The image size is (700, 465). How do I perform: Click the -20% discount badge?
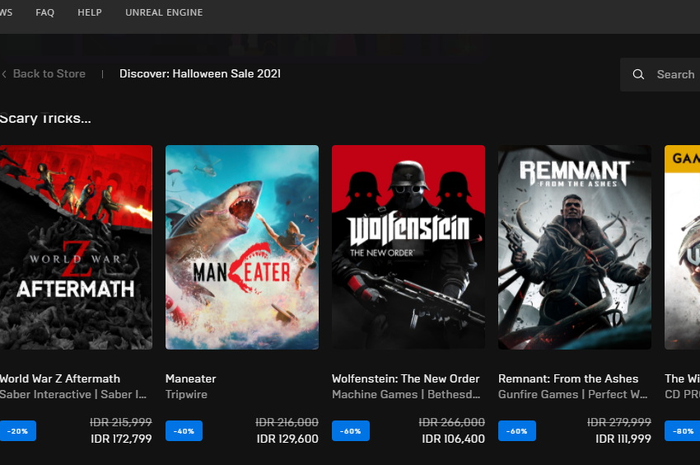click(x=18, y=431)
